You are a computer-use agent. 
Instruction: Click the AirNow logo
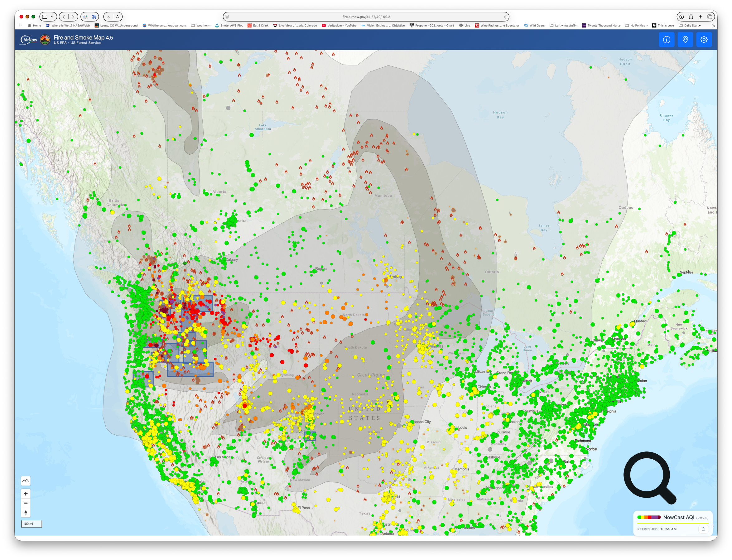click(x=29, y=40)
